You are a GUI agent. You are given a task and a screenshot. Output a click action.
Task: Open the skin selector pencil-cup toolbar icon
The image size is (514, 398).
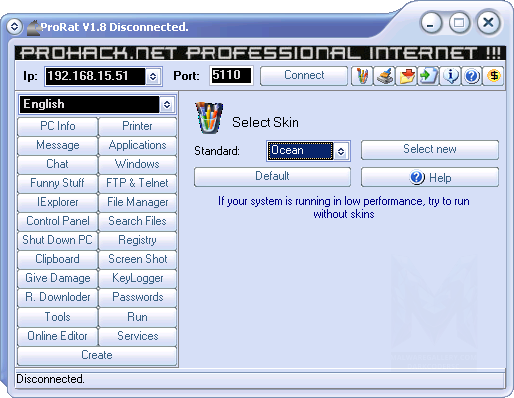[x=362, y=76]
